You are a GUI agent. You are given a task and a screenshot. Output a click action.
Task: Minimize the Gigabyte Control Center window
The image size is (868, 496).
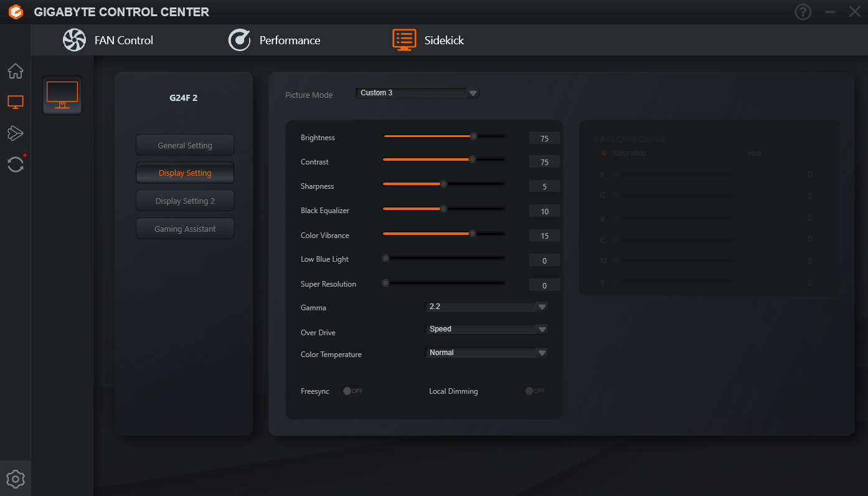(x=829, y=12)
